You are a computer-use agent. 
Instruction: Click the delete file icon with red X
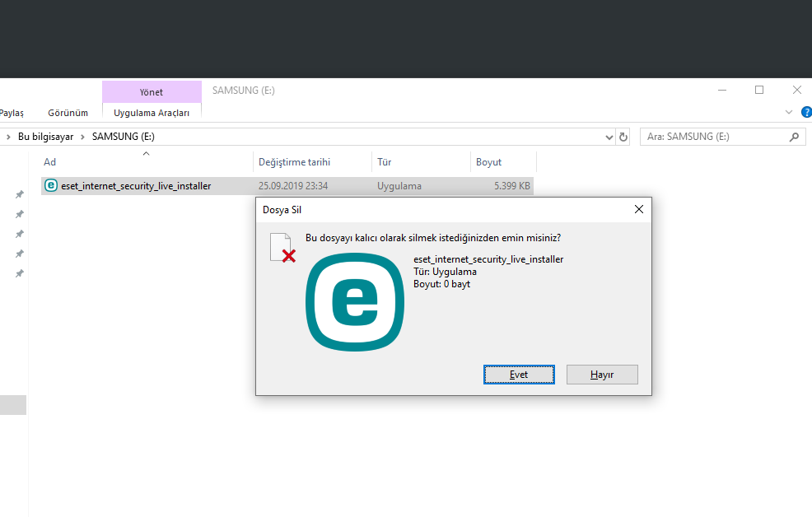point(282,247)
